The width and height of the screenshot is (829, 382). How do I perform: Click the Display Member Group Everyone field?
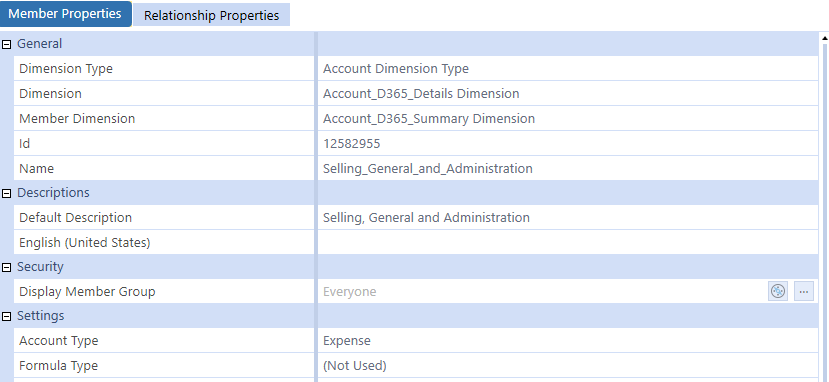pos(542,292)
